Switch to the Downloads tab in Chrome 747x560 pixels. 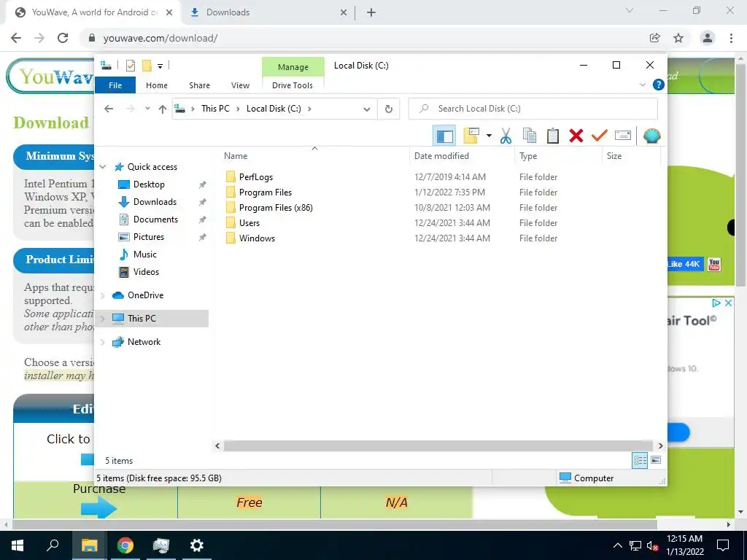(268, 12)
